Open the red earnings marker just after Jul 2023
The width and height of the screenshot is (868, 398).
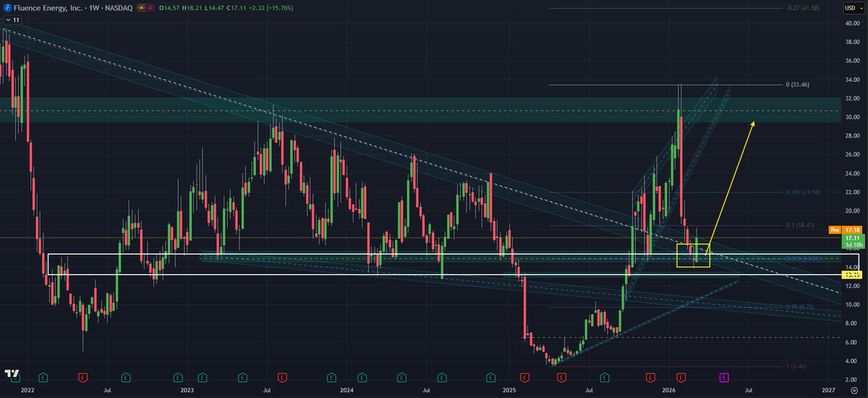pyautogui.click(x=282, y=378)
